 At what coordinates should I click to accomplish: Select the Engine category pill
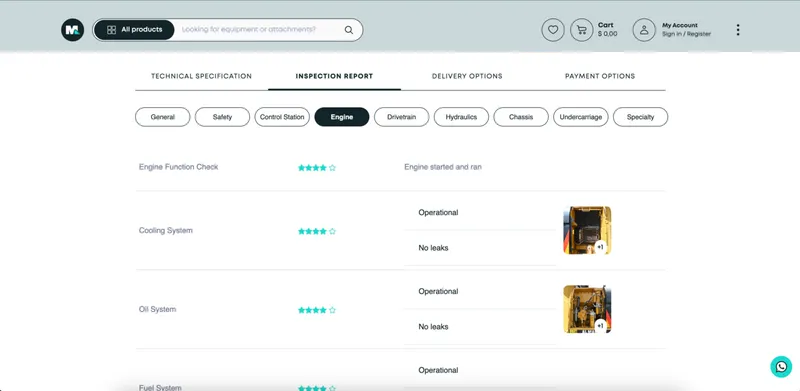coord(342,117)
